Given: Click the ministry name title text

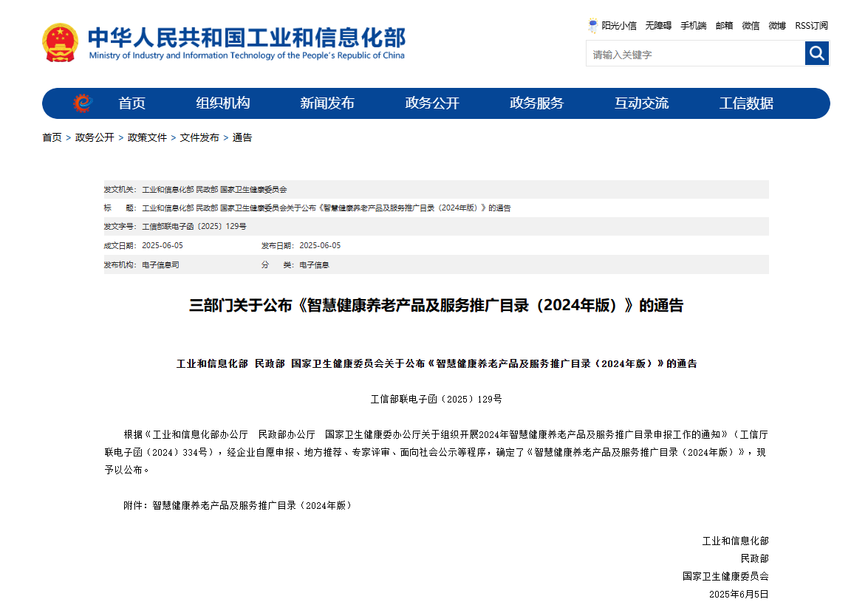Looking at the screenshot, I should [247, 38].
